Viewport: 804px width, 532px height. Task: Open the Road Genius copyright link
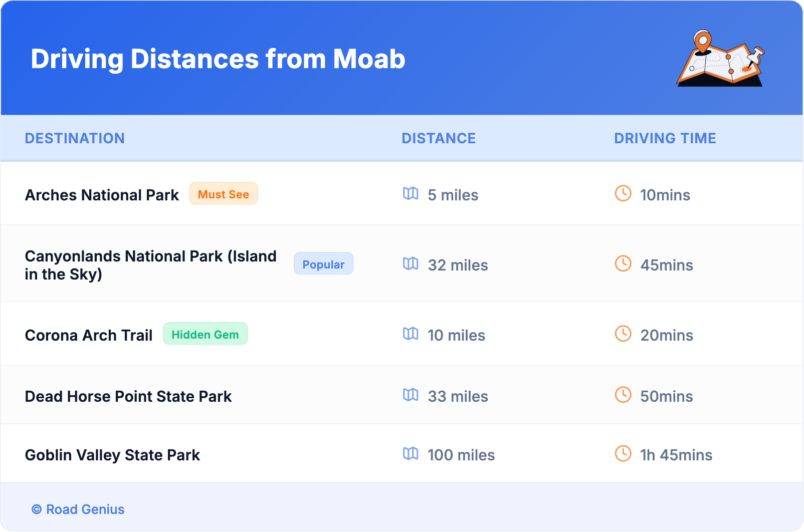pyautogui.click(x=78, y=509)
